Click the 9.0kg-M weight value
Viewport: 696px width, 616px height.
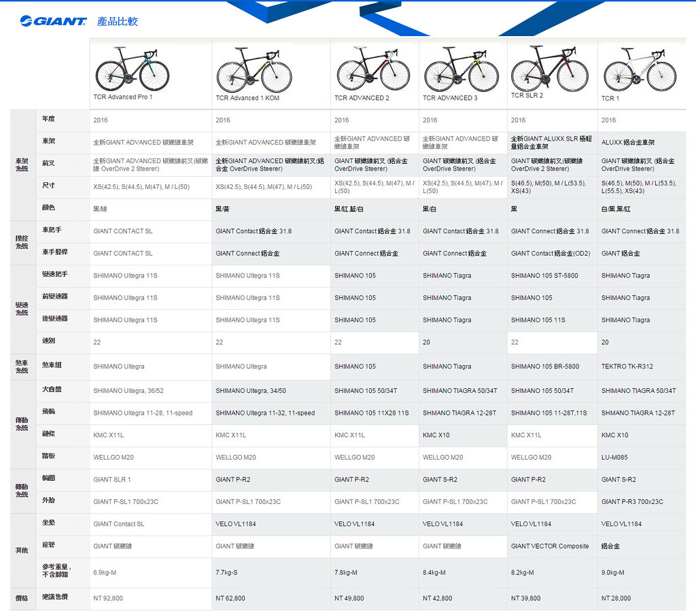tap(613, 572)
